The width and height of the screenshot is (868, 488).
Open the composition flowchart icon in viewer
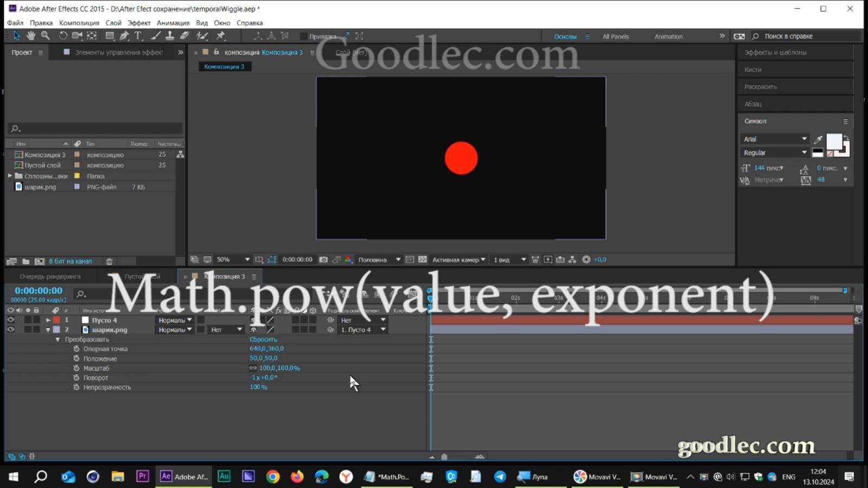point(572,260)
